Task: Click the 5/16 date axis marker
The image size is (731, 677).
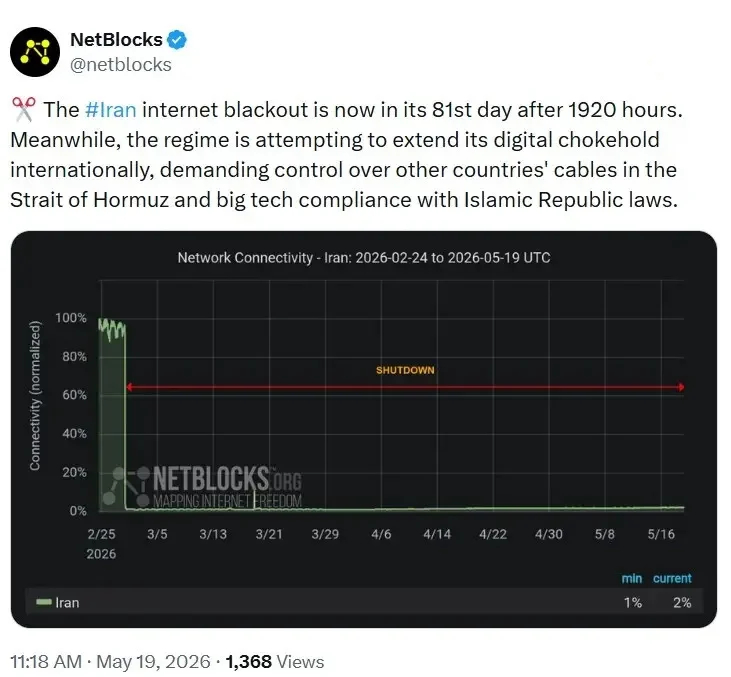Action: click(x=661, y=534)
